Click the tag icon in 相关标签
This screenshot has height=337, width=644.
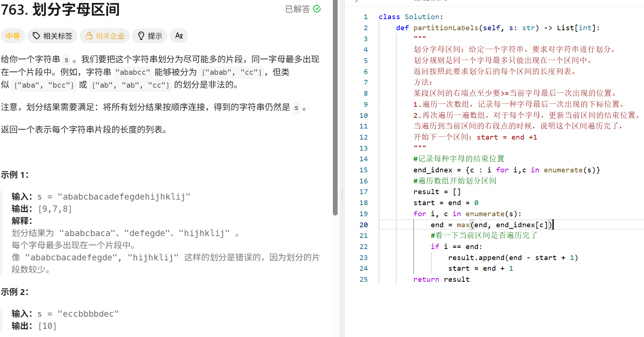36,36
